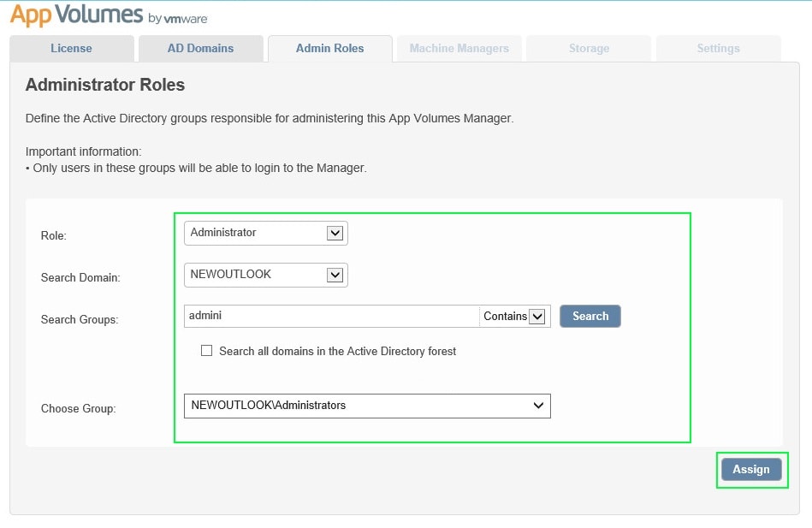Image resolution: width=812 pixels, height=528 pixels.
Task: Click the Search Groups text field
Action: (331, 317)
